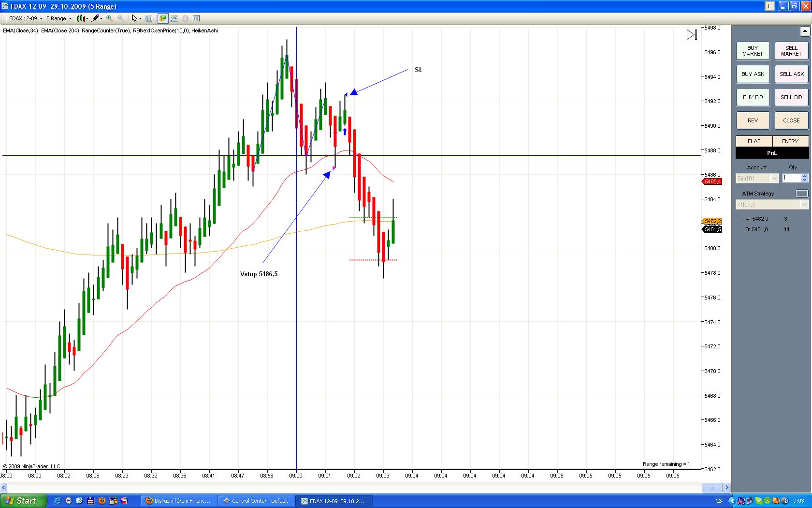Click the horizontal chart scrollbar thumb
Image resolution: width=812 pixels, height=508 pixels.
[711, 487]
